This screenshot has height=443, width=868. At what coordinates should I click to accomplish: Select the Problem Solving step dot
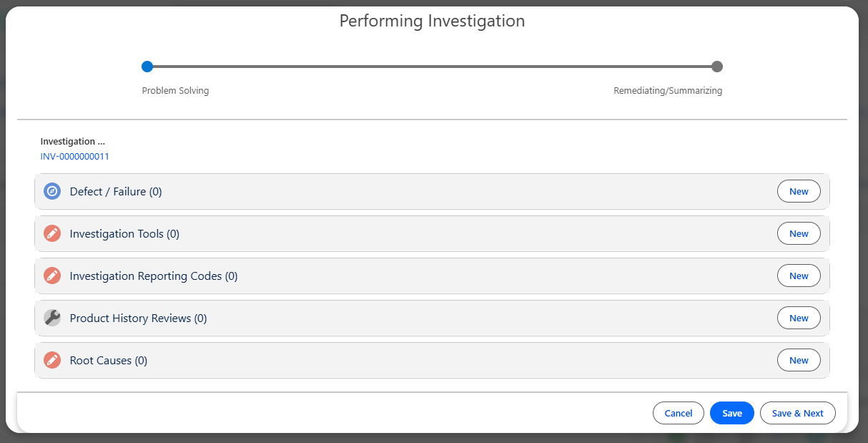[x=147, y=67]
